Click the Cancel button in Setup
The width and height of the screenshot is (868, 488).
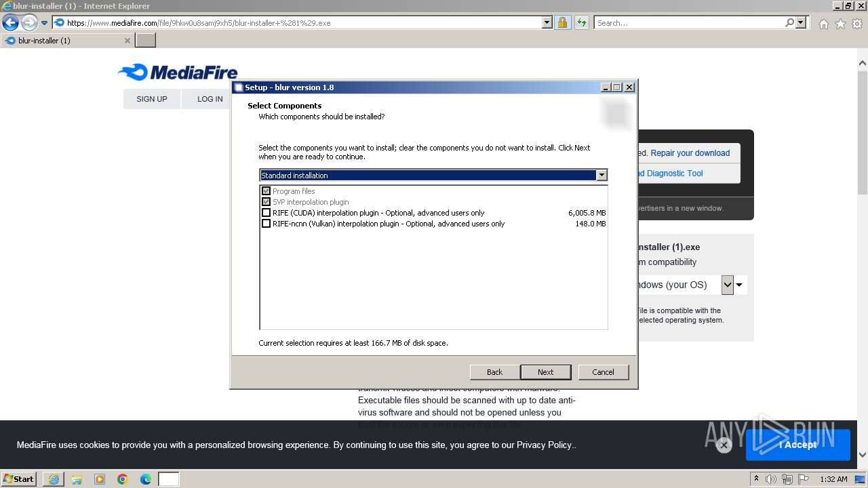point(603,372)
